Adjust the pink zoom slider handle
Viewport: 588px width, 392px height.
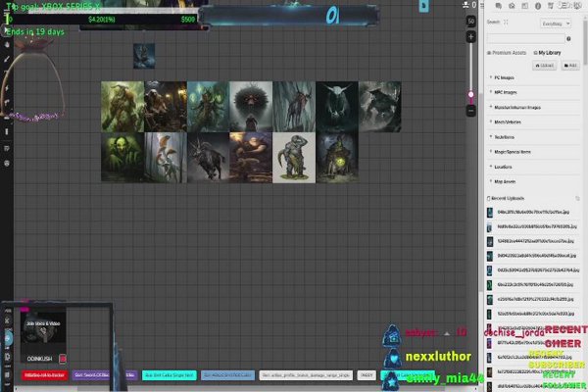[471, 94]
